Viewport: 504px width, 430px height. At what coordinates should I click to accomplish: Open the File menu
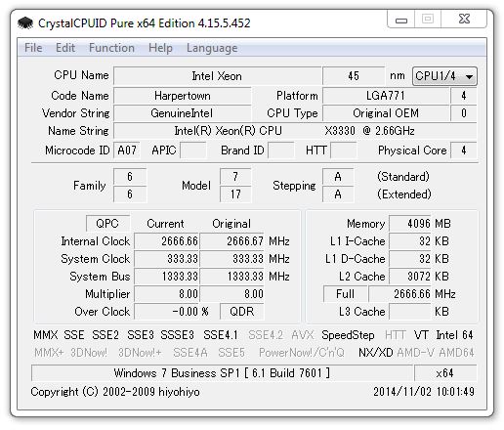(x=33, y=48)
